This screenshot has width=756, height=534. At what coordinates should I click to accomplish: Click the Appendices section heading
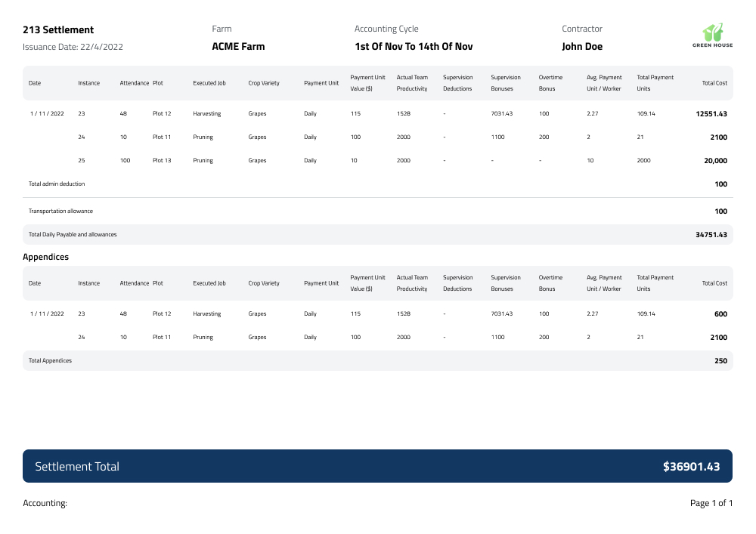45,257
